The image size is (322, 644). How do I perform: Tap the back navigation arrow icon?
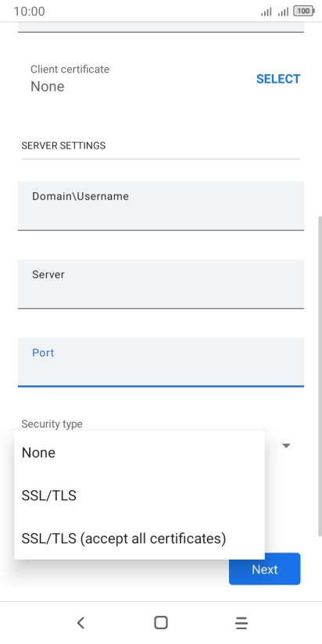[x=81, y=623]
